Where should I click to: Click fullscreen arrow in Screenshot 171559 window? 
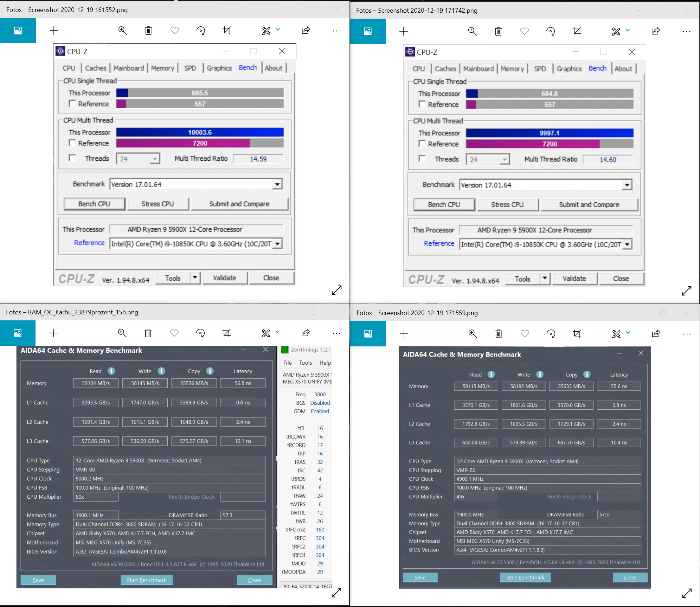tap(687, 593)
